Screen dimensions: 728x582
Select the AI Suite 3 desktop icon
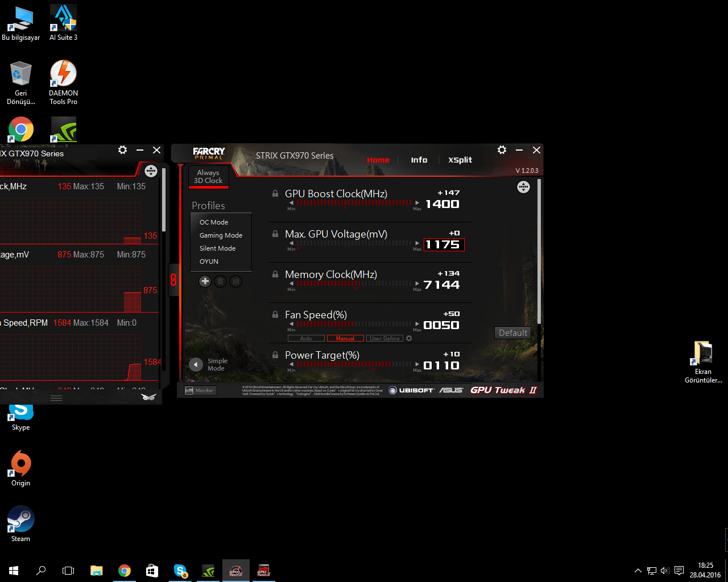(x=63, y=23)
